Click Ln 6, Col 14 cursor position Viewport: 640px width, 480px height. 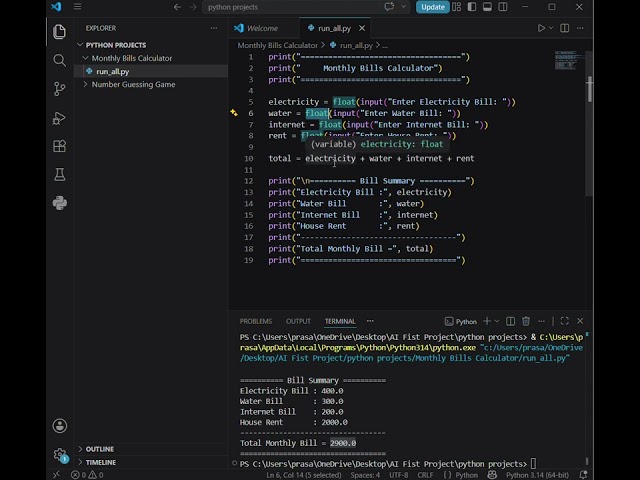[x=304, y=475]
